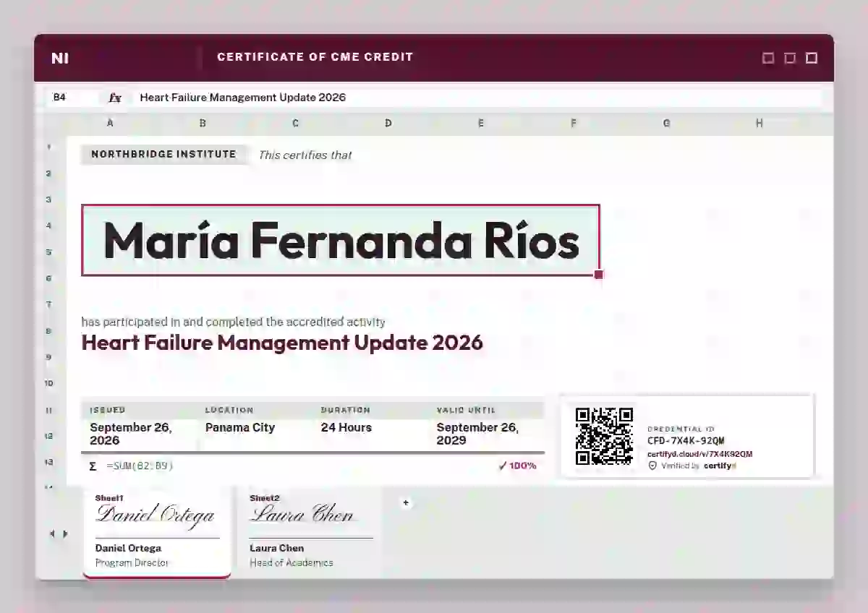
Task: Select column B header
Action: [x=203, y=124]
